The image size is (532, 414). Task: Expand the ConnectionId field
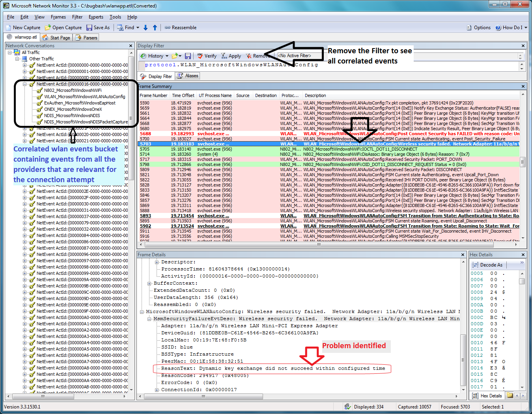[157, 390]
